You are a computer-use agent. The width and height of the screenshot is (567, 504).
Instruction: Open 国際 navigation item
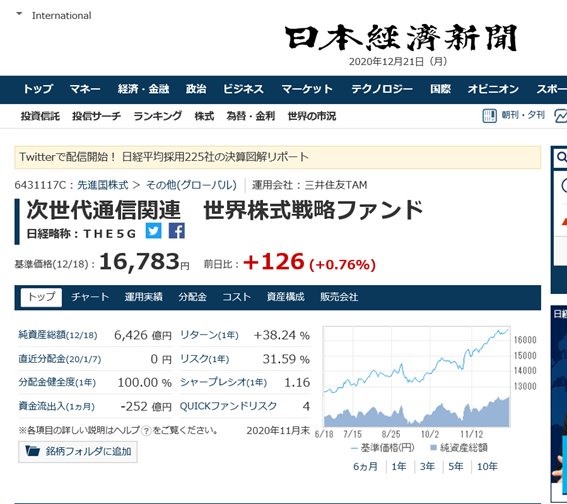(x=440, y=89)
